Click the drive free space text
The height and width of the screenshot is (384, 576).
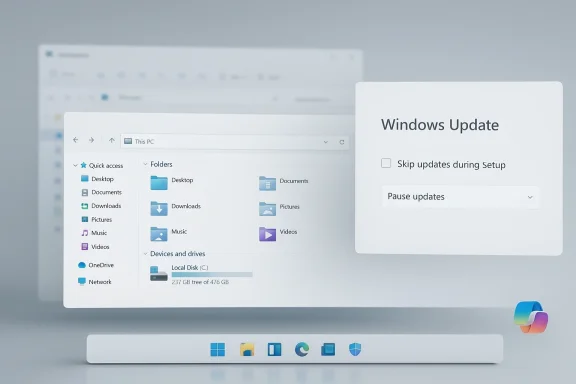point(200,282)
